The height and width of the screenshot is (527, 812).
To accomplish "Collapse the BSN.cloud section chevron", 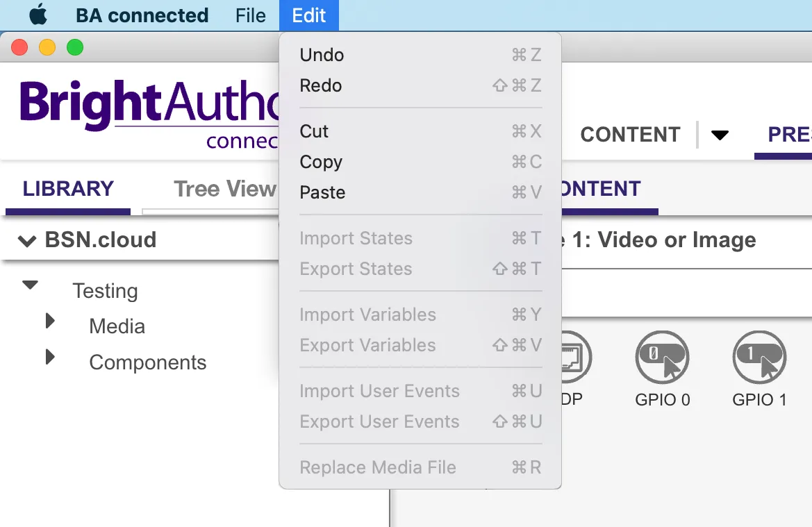I will 27,241.
